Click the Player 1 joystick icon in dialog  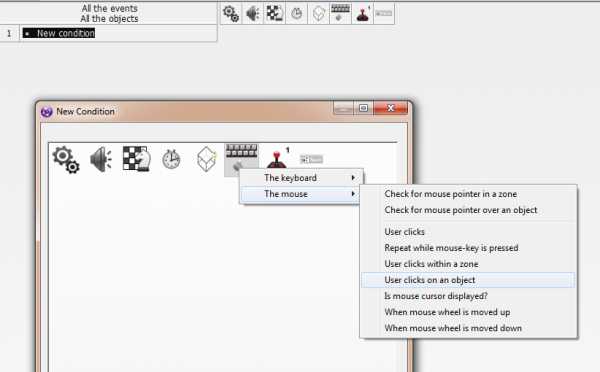[x=277, y=158]
